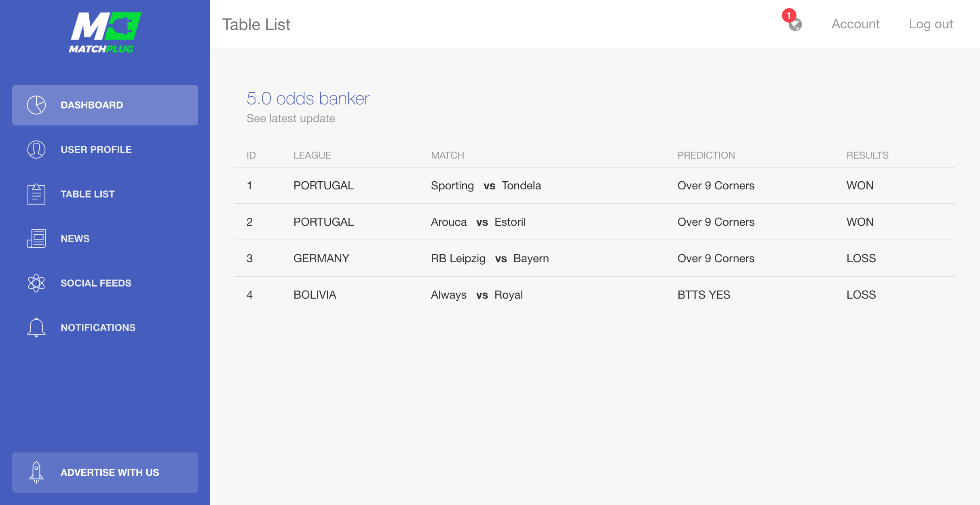980x505 pixels.
Task: Click the MatchPlug logo
Action: 105,33
